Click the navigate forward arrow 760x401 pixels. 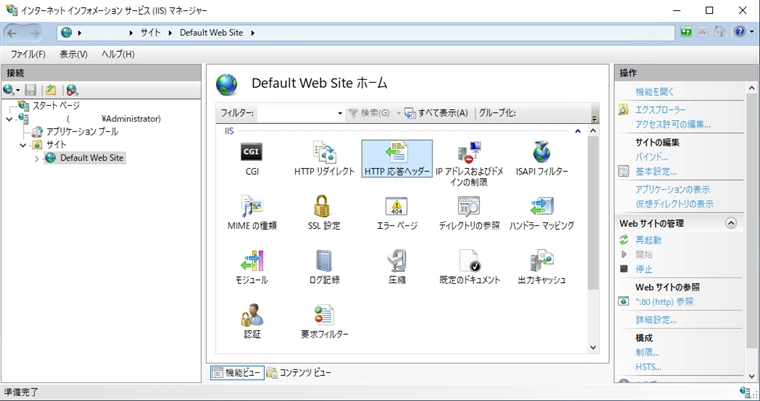point(34,33)
